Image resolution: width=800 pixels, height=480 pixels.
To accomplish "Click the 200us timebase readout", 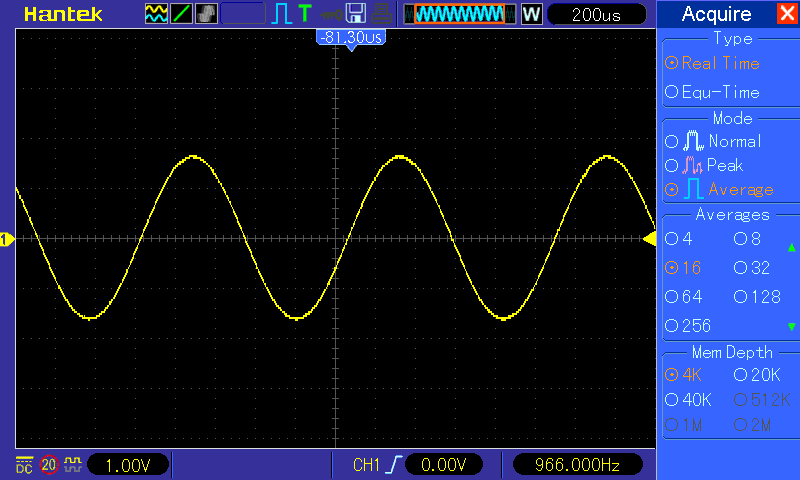I will pyautogui.click(x=596, y=14).
